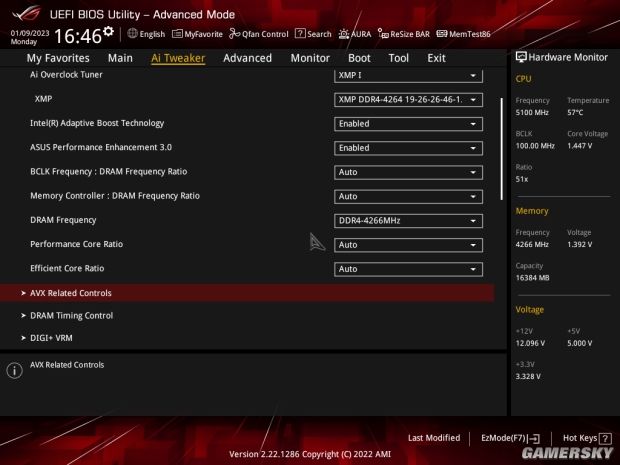Open Performance Core Ratio dropdown

(x=408, y=245)
